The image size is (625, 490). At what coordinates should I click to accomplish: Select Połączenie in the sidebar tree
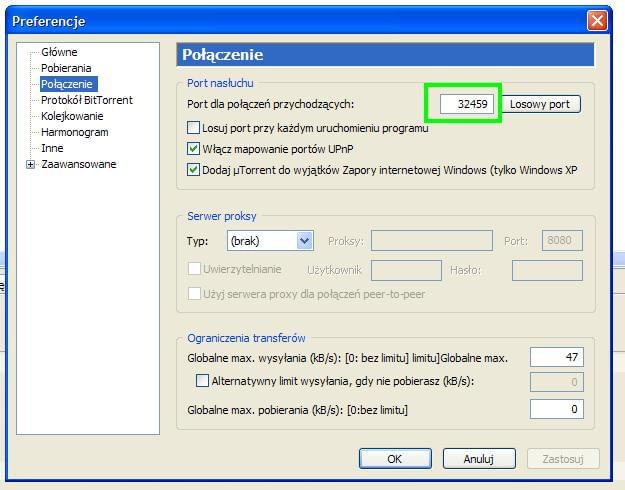(x=68, y=84)
